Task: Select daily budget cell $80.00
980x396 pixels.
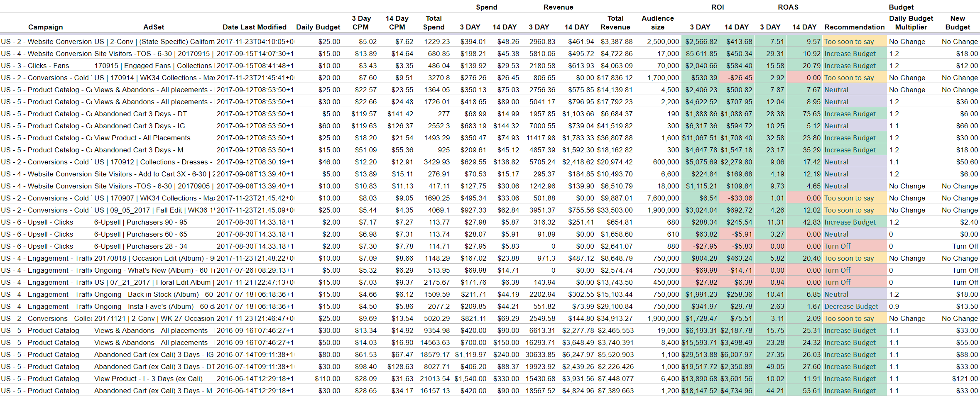Action: [329, 354]
